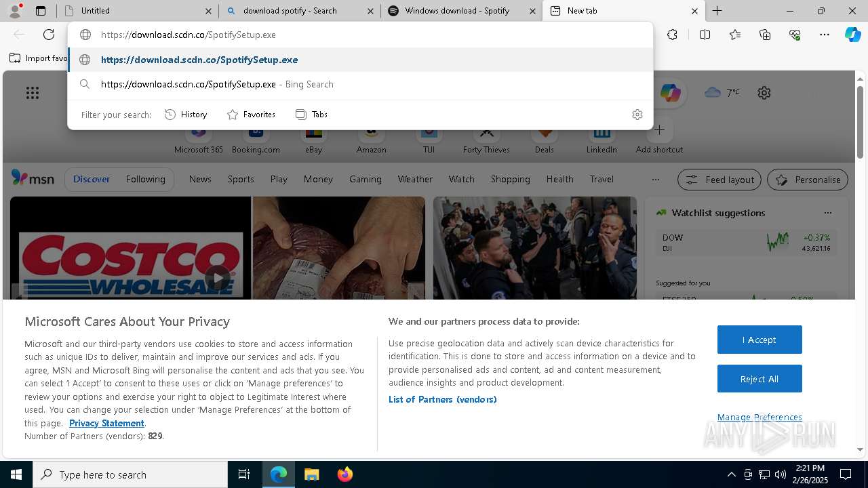This screenshot has width=868, height=488.
Task: Click the I Accept button
Action: click(x=759, y=340)
